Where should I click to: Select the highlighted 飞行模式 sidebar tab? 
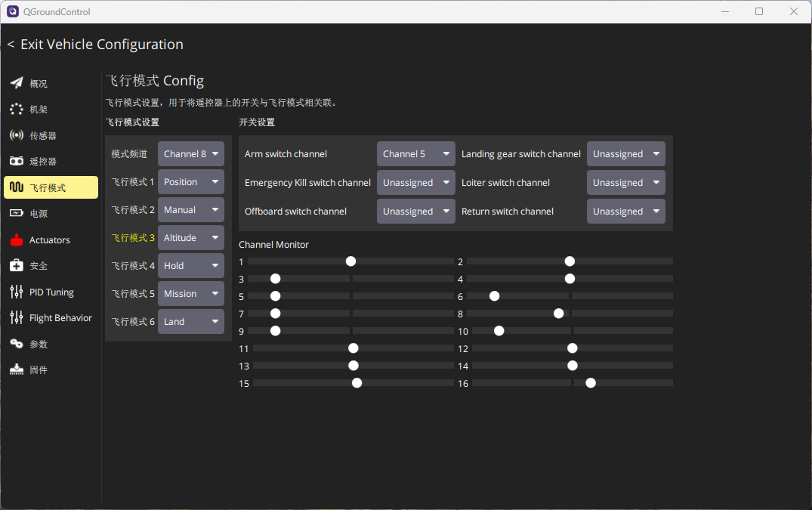pos(51,187)
